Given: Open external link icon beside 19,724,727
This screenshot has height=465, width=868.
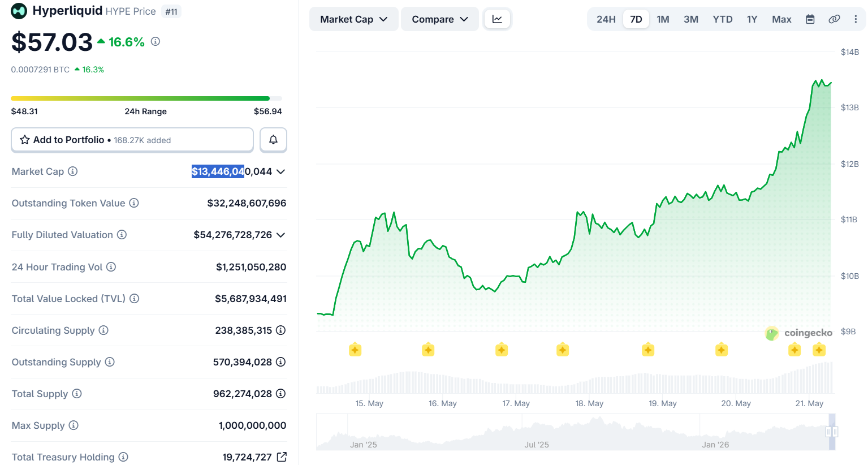Looking at the screenshot, I should tap(282, 457).
